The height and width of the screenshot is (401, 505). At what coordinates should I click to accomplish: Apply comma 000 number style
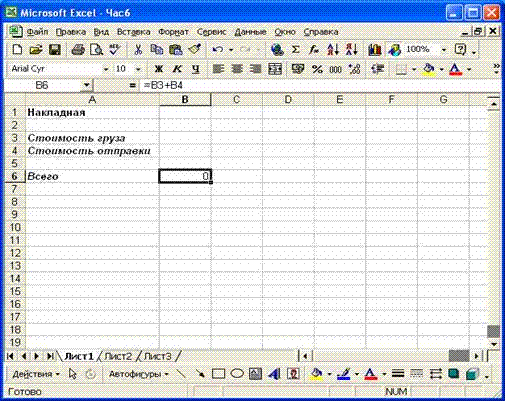[335, 69]
